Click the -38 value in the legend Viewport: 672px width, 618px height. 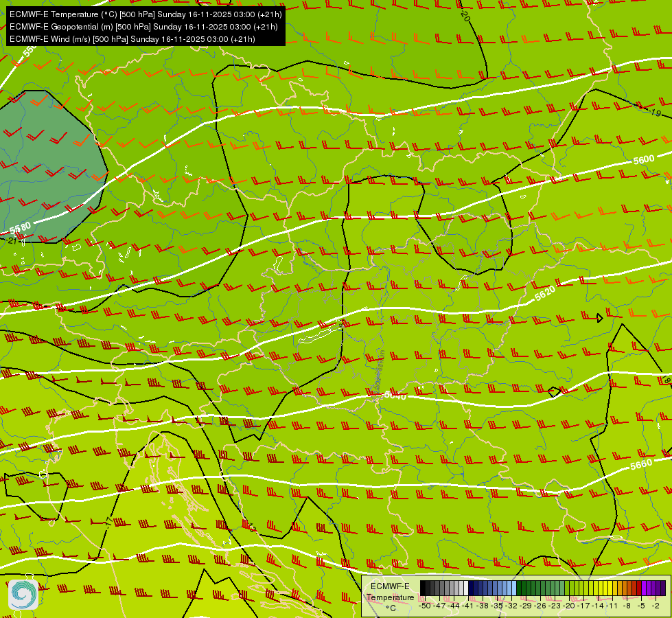(483, 606)
